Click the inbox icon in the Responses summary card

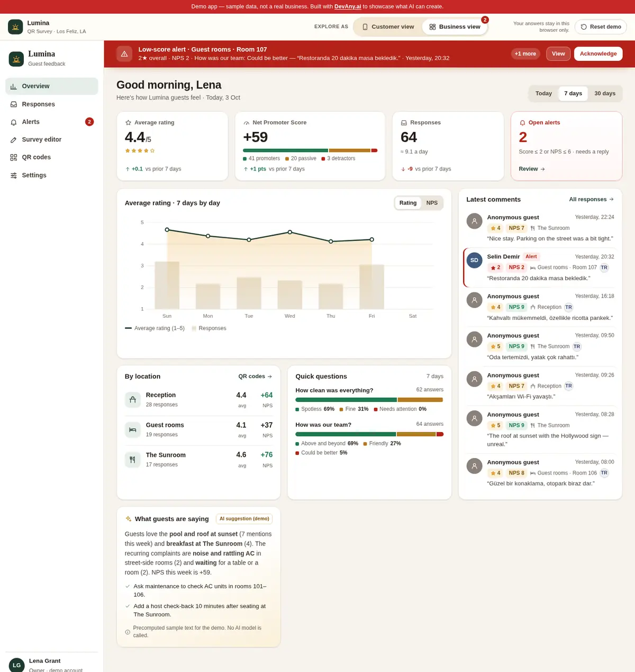click(404, 123)
